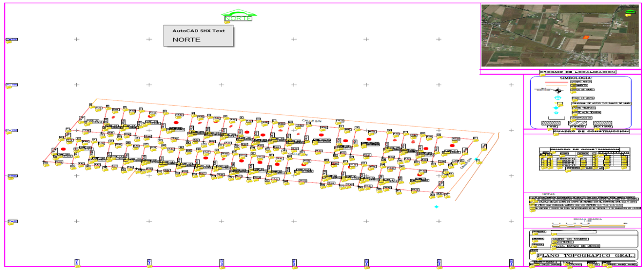The image size is (644, 272).
Task: Open the comment note beneath the NORTE arrow
Action: click(228, 23)
